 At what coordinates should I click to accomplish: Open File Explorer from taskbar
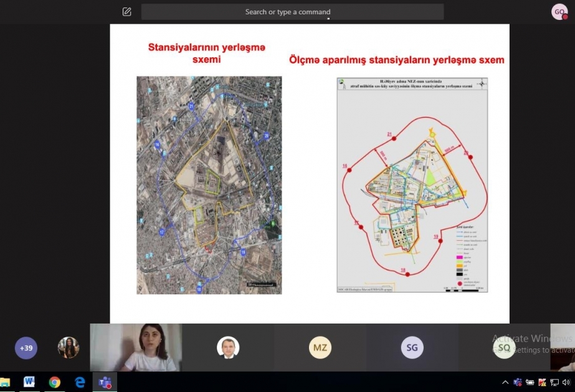[x=5, y=382]
